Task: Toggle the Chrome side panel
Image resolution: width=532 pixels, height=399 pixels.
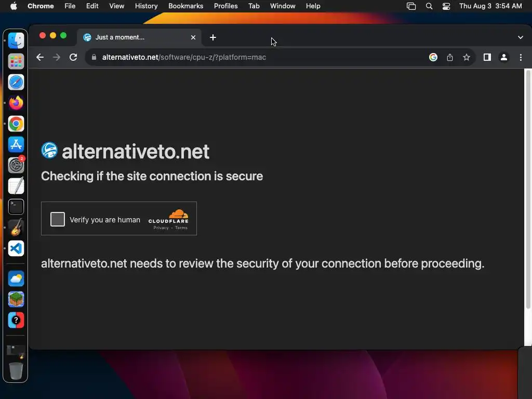Action: click(x=487, y=57)
